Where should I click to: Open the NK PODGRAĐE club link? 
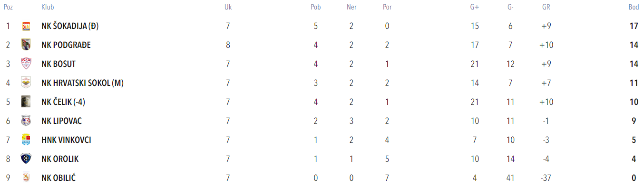tap(66, 45)
